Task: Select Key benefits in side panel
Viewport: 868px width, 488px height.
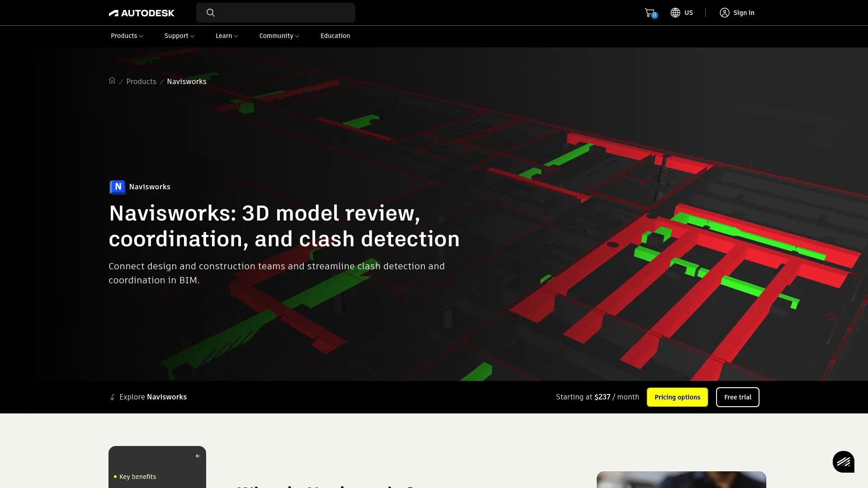Action: [137, 477]
